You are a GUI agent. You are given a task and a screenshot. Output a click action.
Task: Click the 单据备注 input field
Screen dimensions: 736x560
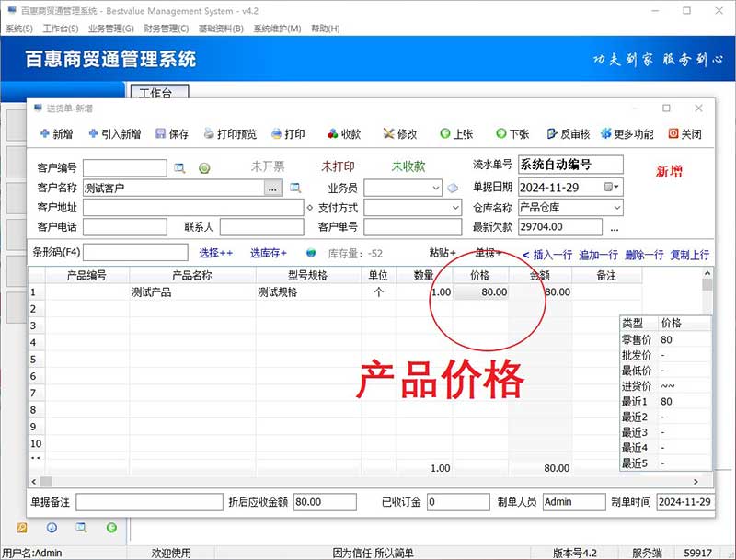click(149, 502)
